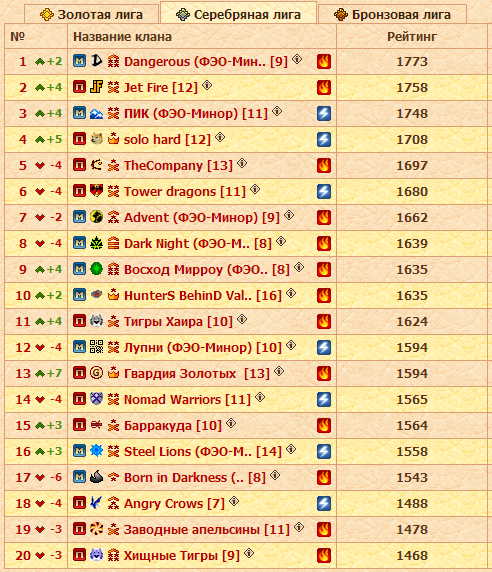
Task: Click the Название клана column header
Action: 122,36
